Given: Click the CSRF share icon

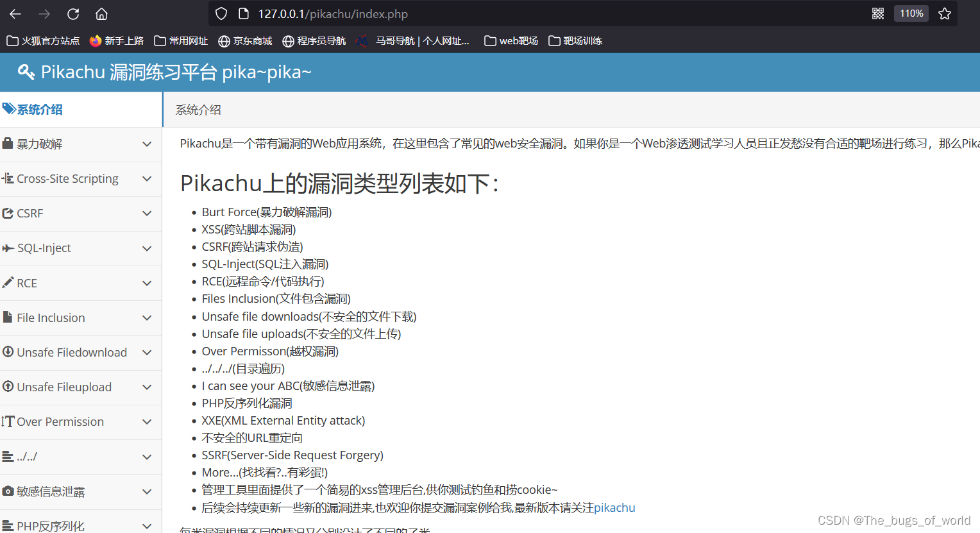Looking at the screenshot, I should [x=8, y=213].
